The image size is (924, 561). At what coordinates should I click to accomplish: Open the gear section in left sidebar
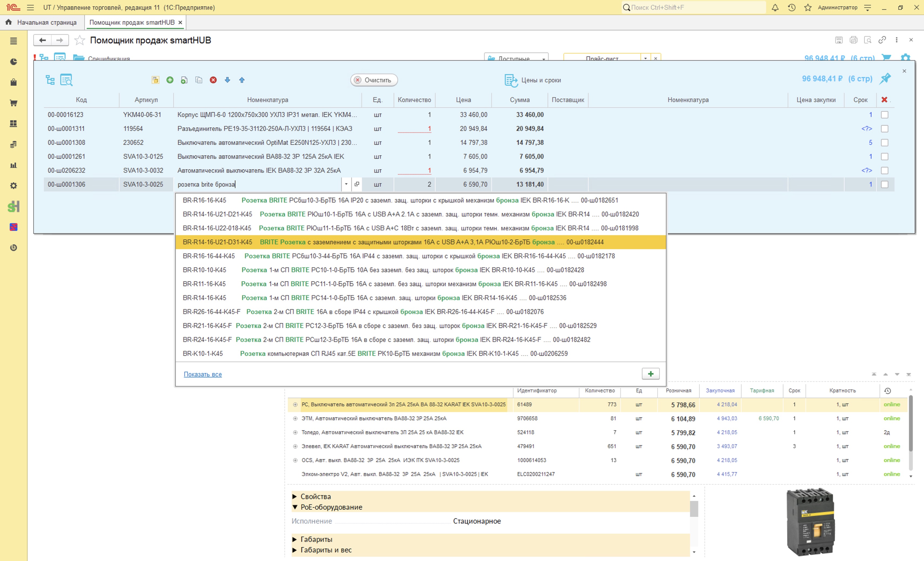14,186
